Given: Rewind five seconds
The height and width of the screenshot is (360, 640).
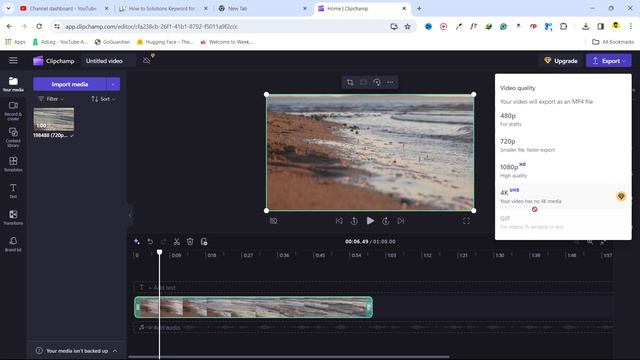Looking at the screenshot, I should point(354,221).
